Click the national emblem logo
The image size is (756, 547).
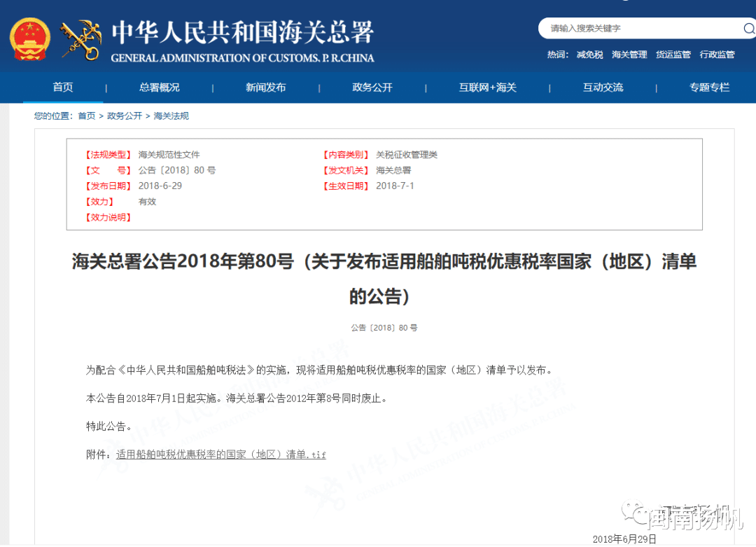29,40
